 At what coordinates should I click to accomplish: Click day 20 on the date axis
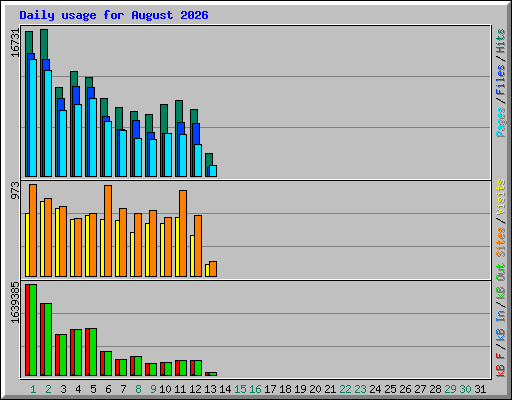(x=315, y=389)
